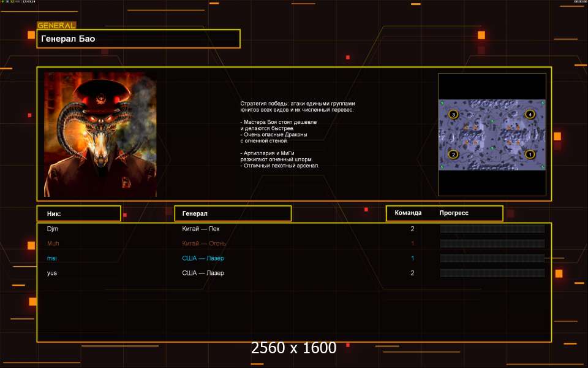
Task: Select player yus in the list
Action: [x=52, y=273]
